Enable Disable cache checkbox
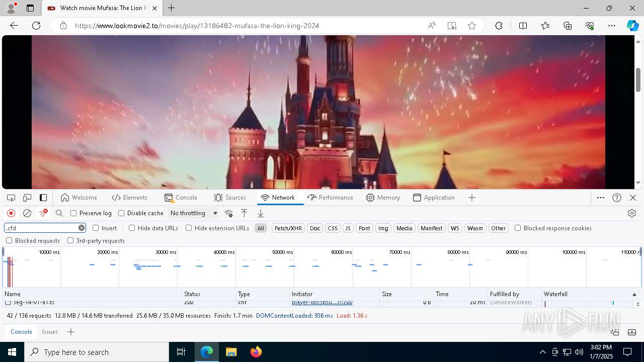 coord(121,213)
